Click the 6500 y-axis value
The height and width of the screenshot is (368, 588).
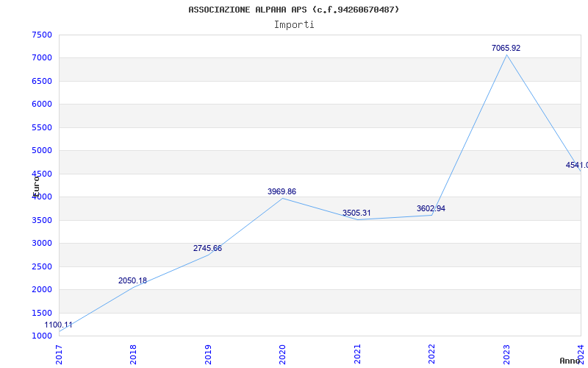(42, 81)
